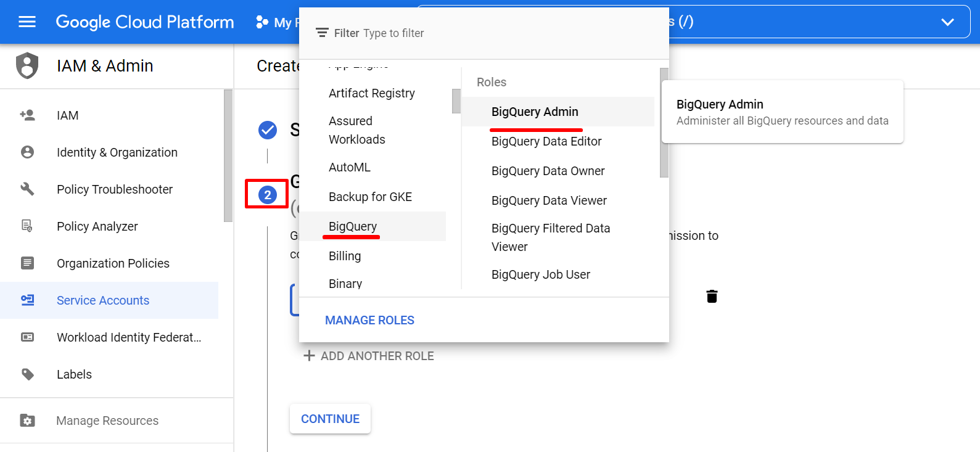Click the MANAGE ROLES link

[x=369, y=320]
